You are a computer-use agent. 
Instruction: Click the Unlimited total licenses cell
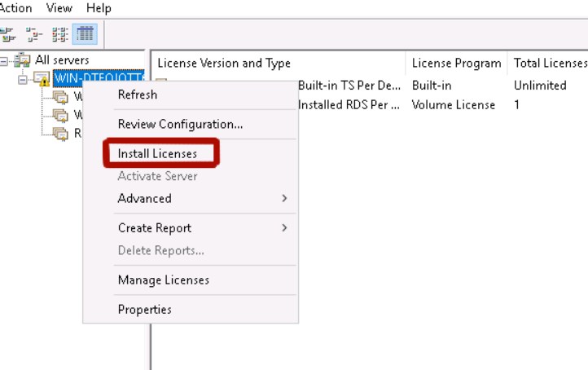(x=540, y=86)
